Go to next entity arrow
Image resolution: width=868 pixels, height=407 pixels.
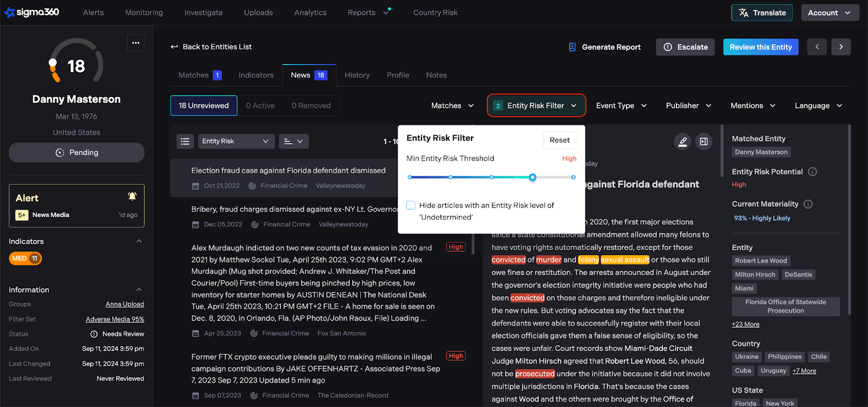tap(841, 47)
